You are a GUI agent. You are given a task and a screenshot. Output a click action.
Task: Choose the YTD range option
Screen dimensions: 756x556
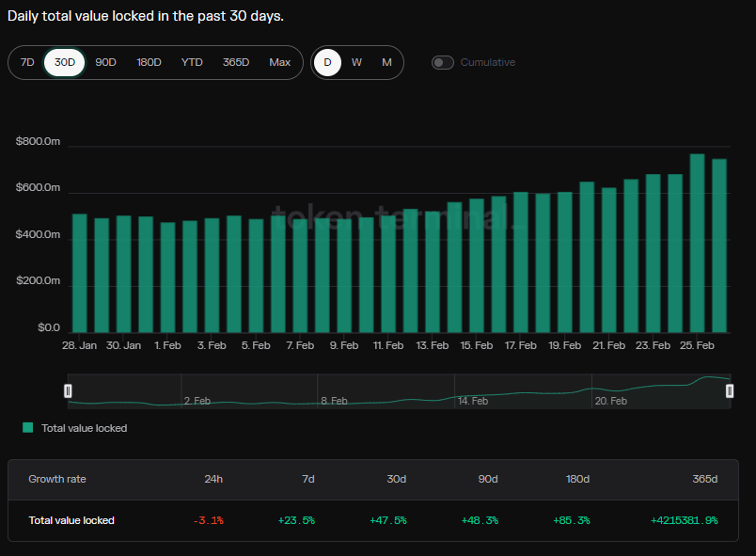coord(192,62)
